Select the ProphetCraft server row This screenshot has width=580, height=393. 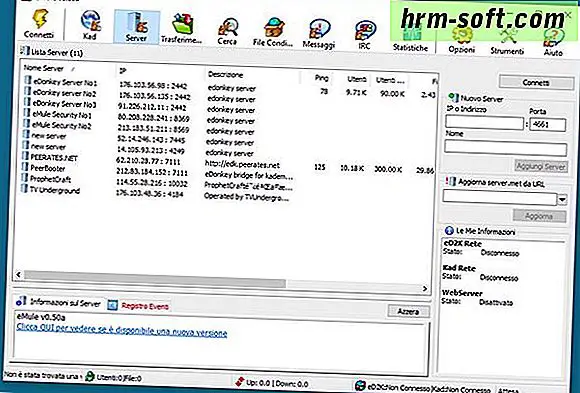[x=50, y=179]
